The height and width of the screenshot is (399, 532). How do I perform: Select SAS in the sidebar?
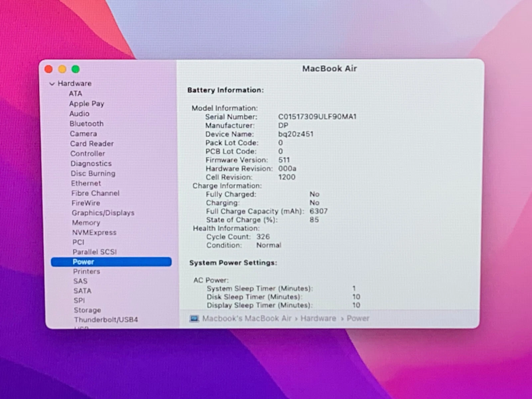[x=80, y=281]
